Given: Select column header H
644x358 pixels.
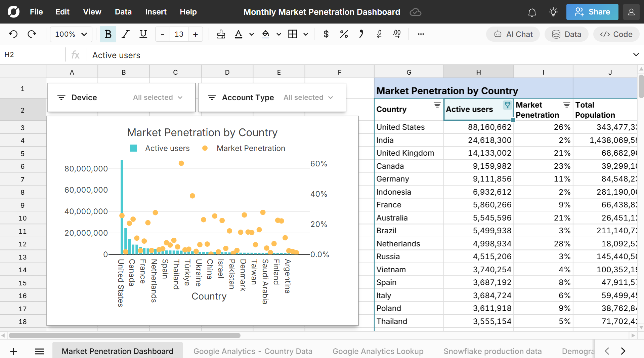Looking at the screenshot, I should [478, 72].
